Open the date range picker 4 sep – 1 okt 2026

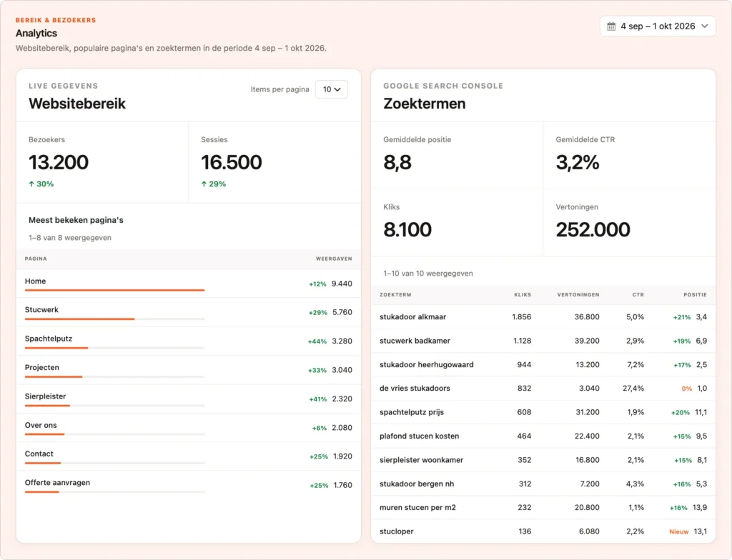[658, 26]
